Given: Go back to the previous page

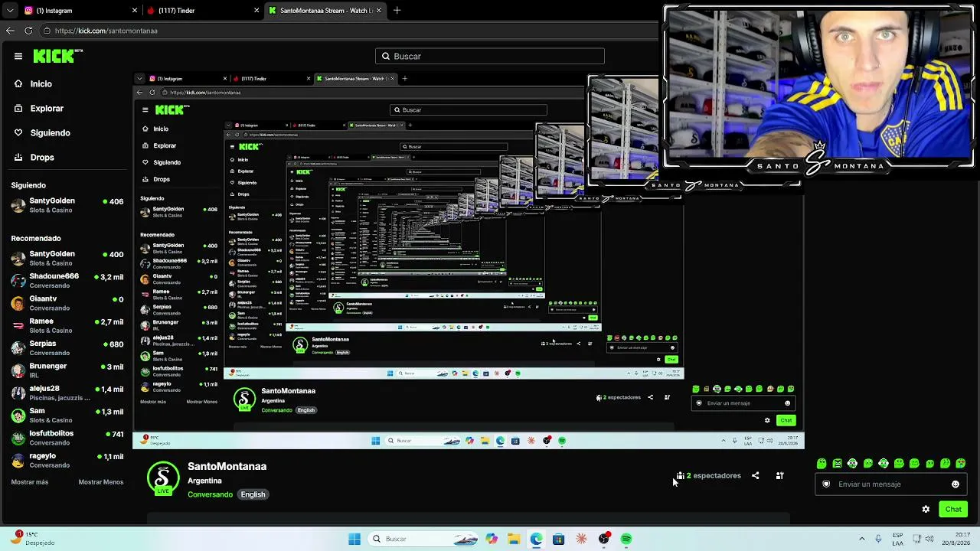Looking at the screenshot, I should pos(9,31).
